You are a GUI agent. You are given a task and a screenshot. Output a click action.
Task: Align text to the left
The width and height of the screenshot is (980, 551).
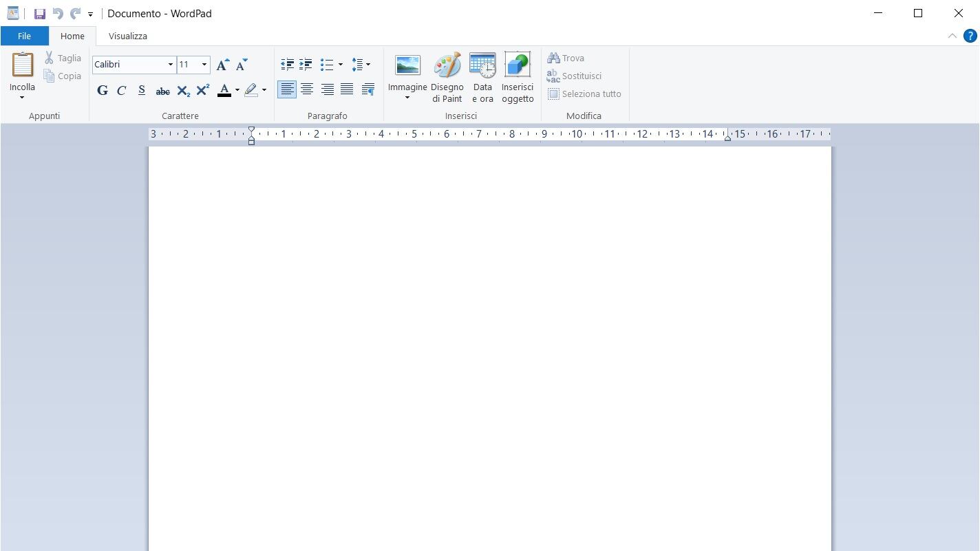point(287,89)
